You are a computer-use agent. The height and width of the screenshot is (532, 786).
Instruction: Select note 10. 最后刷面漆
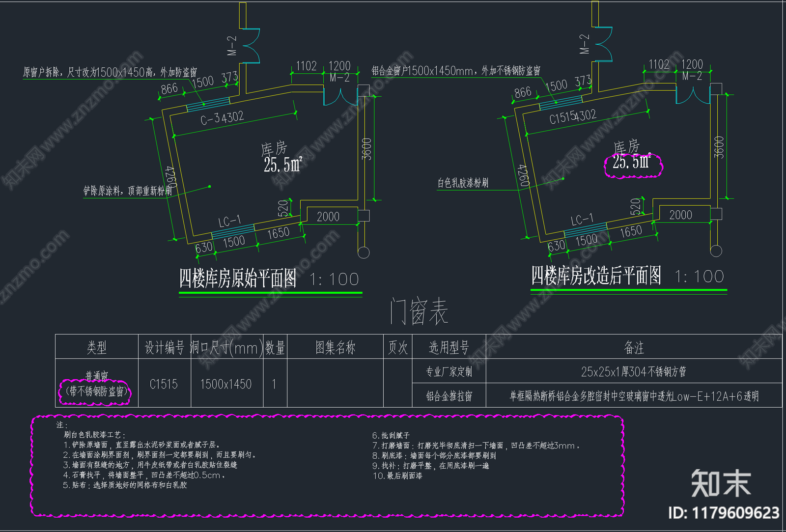point(397,476)
